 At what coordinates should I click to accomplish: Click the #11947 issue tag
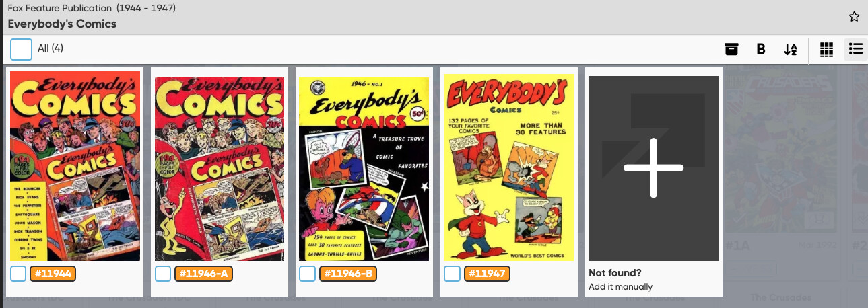[x=488, y=274]
